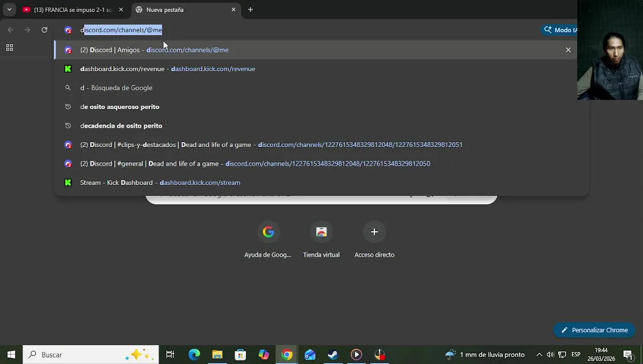643x364 pixels.
Task: Click the browser back arrow
Action: [11, 30]
